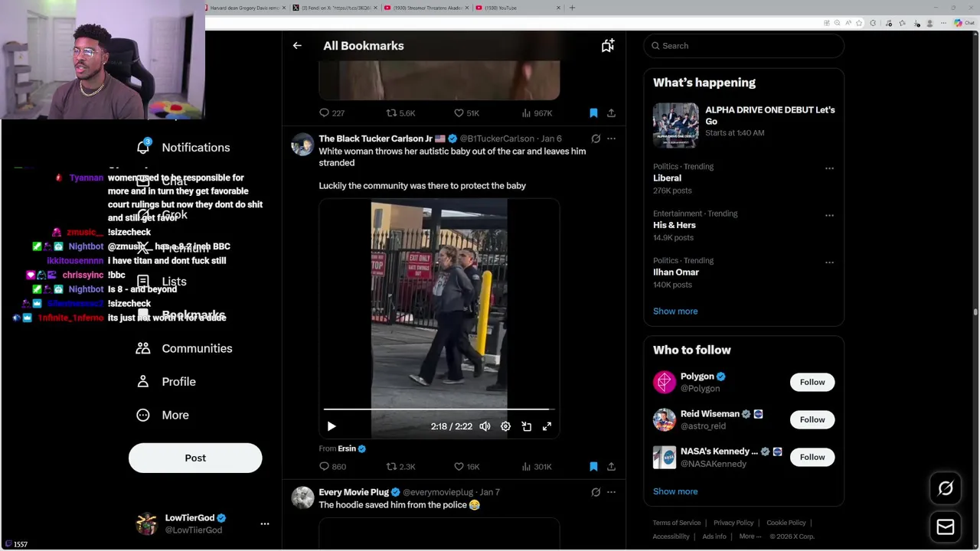Show more accounts in Who to follow

click(675, 491)
